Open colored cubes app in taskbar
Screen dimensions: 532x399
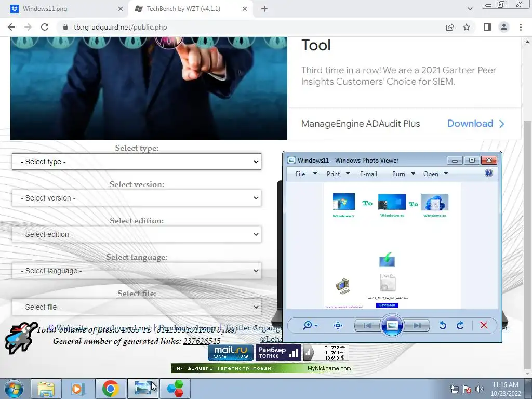175,389
